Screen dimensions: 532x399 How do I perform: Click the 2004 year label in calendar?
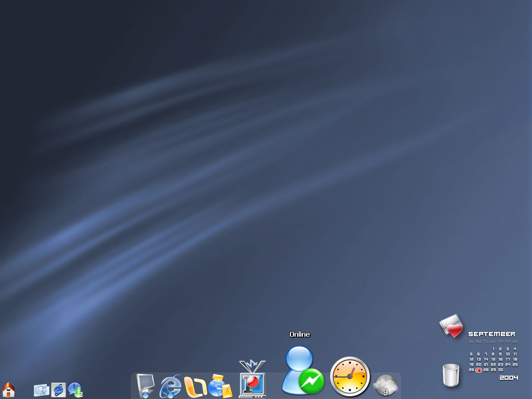509,378
